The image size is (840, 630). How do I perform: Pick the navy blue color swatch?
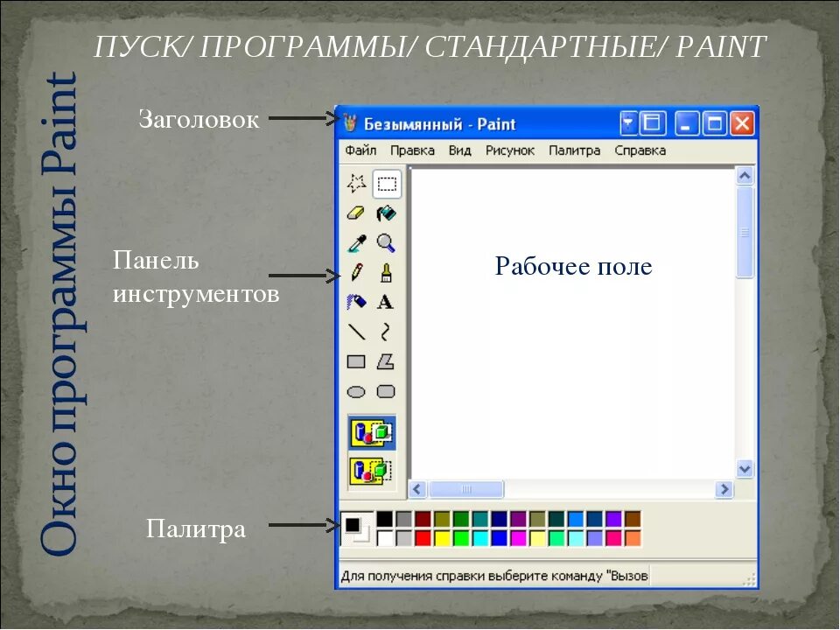(500, 519)
